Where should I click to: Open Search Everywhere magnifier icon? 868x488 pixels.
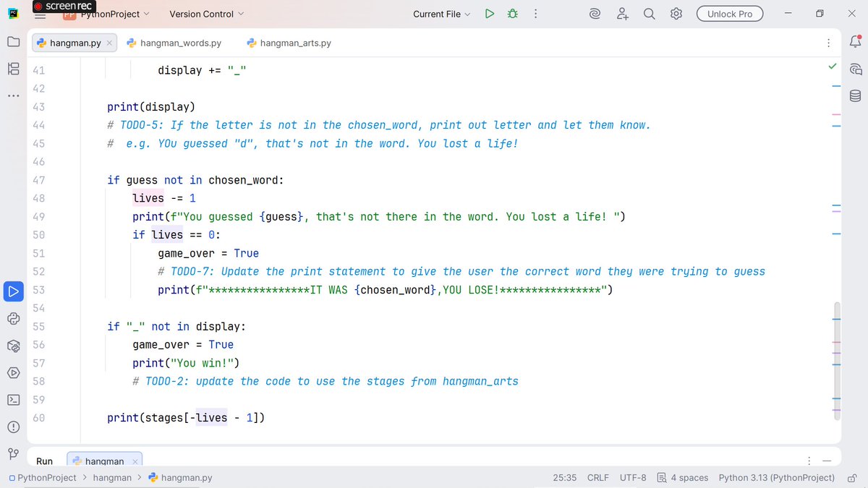click(x=650, y=14)
